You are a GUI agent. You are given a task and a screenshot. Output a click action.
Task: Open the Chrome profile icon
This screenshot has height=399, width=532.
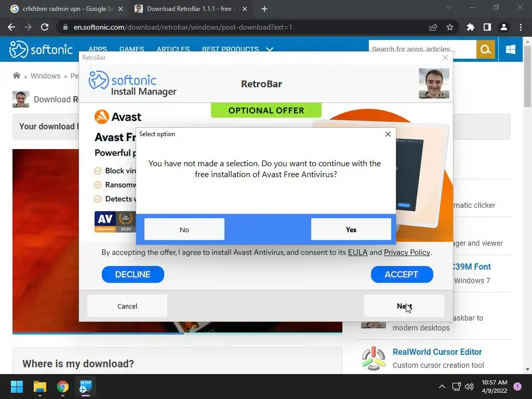click(504, 27)
